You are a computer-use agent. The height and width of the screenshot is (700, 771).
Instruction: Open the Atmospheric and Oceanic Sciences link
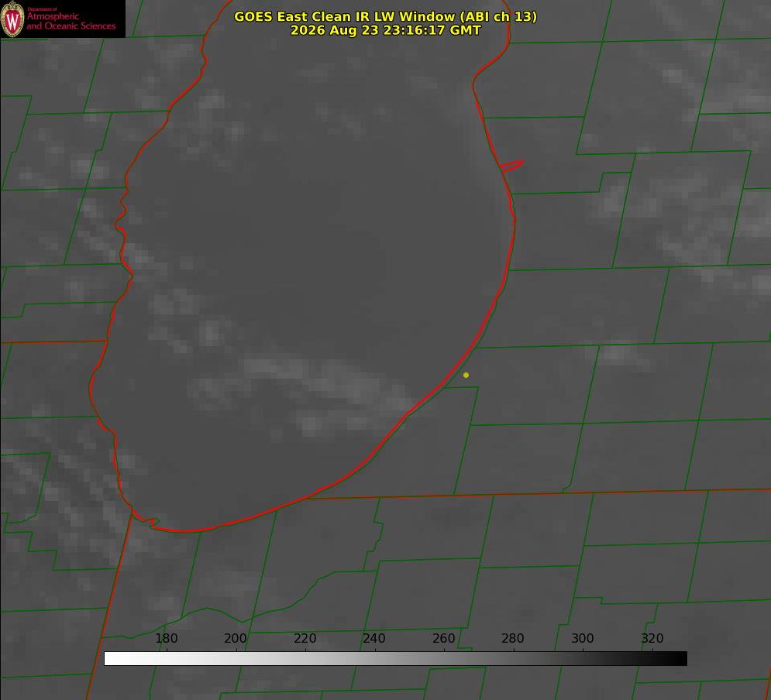[71, 21]
